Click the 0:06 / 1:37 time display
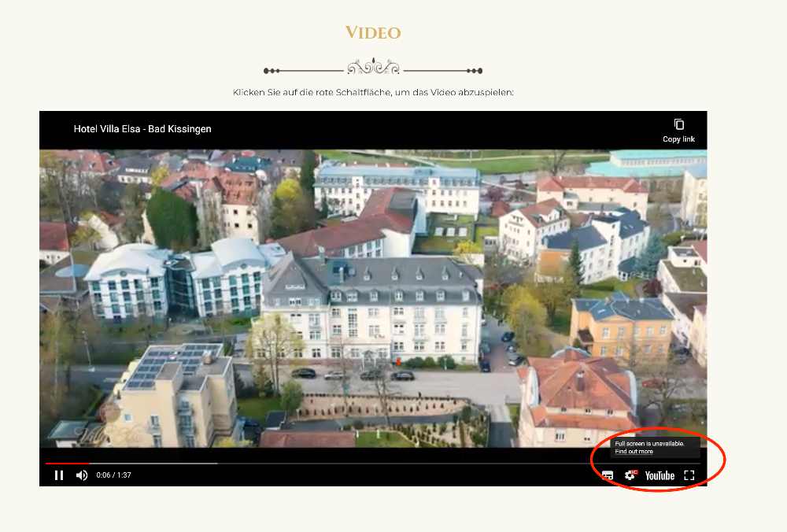The image size is (787, 532). [114, 475]
